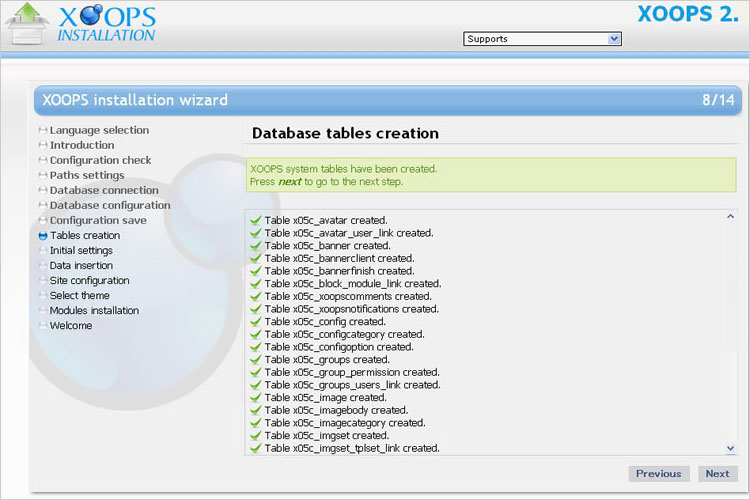This screenshot has width=750, height=500.
Task: Open the Configuration check step
Action: coord(100,160)
